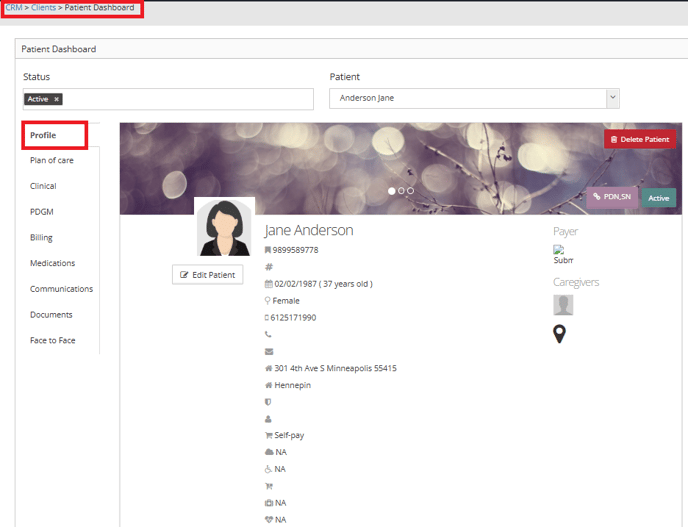This screenshot has width=688, height=527.
Task: Click the calendar icon beside birth date
Action: 269,284
